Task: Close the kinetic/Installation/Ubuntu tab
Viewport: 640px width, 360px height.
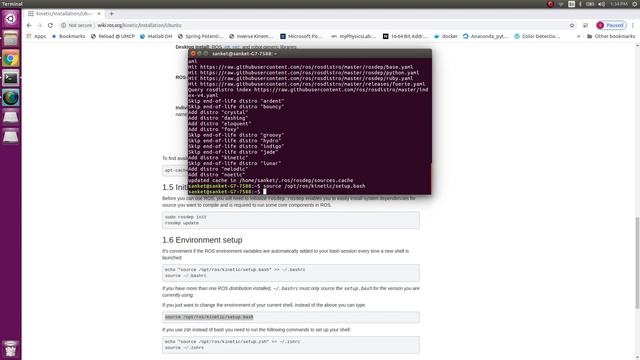Action: [99, 13]
